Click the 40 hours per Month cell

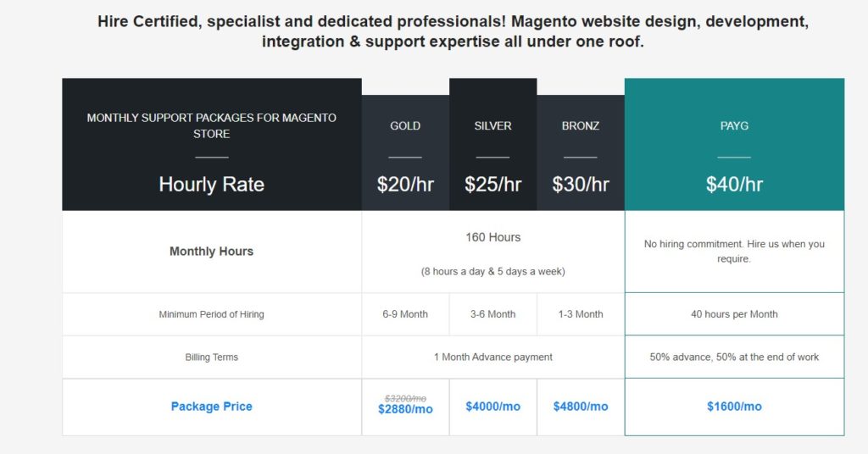click(734, 314)
